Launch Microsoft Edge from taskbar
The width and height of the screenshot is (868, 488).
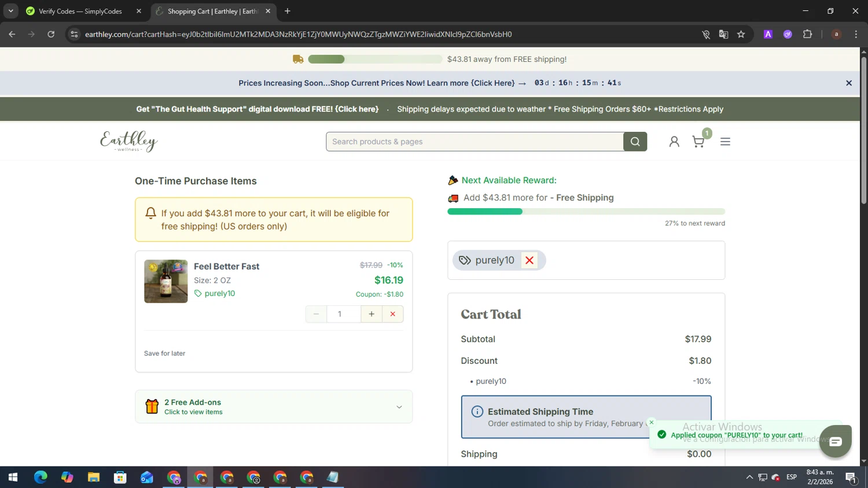[41, 478]
